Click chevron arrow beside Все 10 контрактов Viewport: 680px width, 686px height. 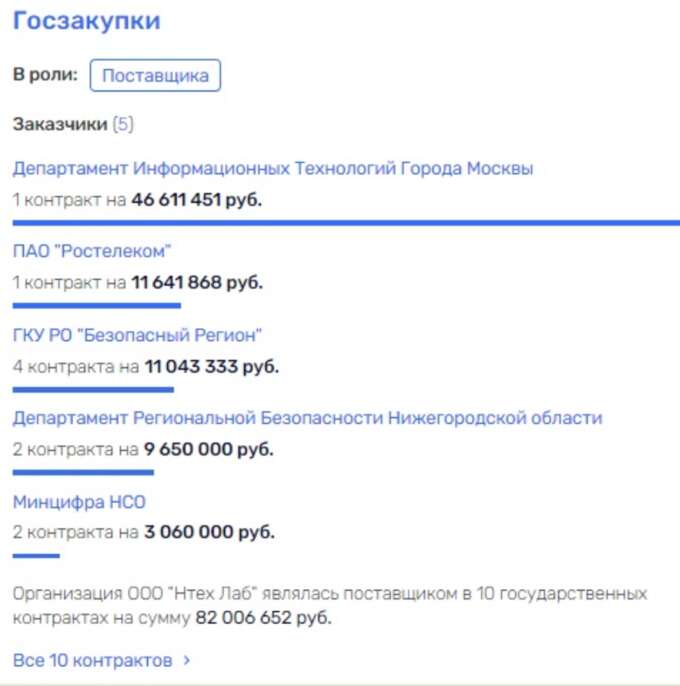(x=186, y=660)
